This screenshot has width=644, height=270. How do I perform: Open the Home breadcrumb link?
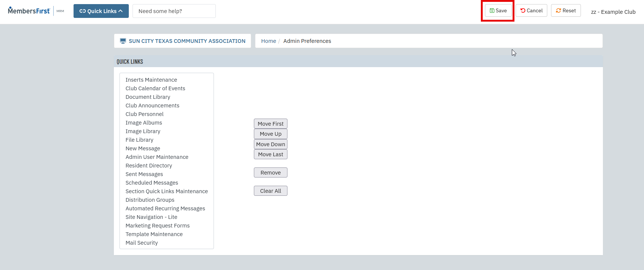coord(268,41)
